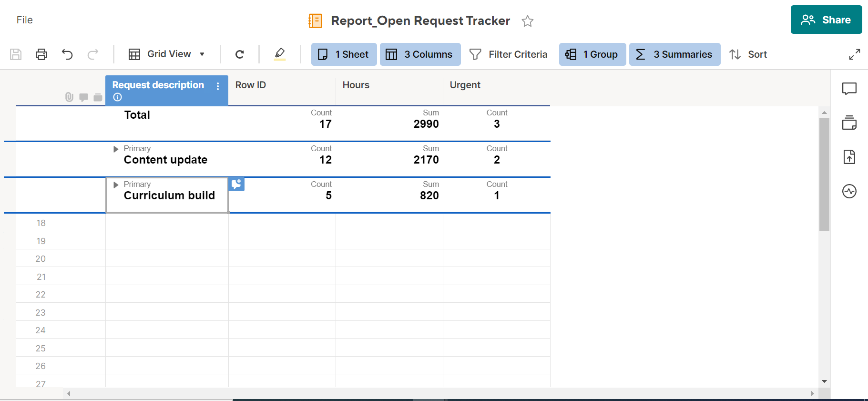Open the File menu

click(x=25, y=20)
